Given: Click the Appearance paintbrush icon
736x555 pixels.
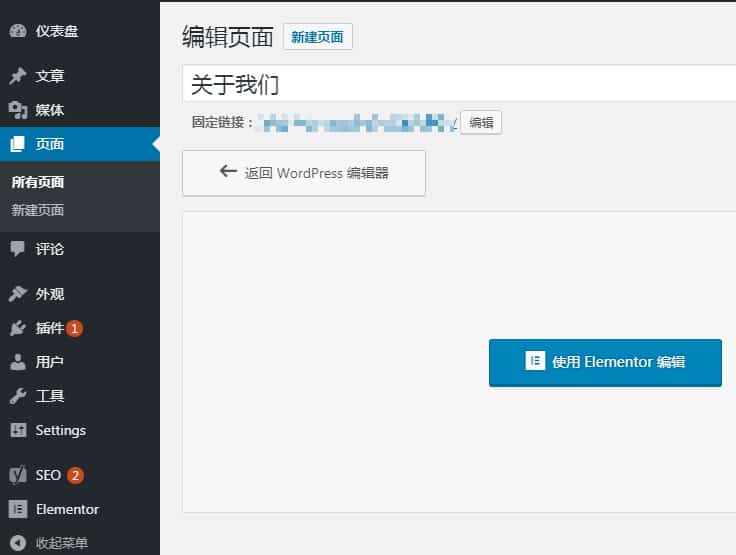Looking at the screenshot, I should (18, 293).
